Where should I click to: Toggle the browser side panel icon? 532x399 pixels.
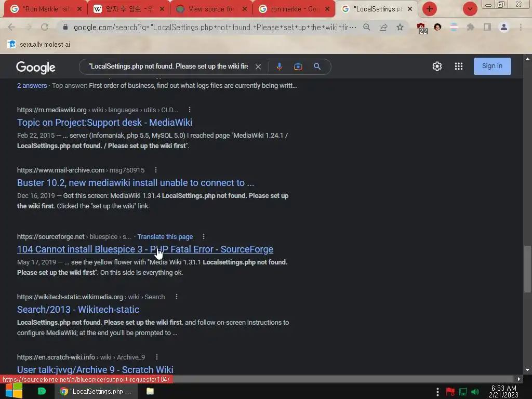pos(487,27)
